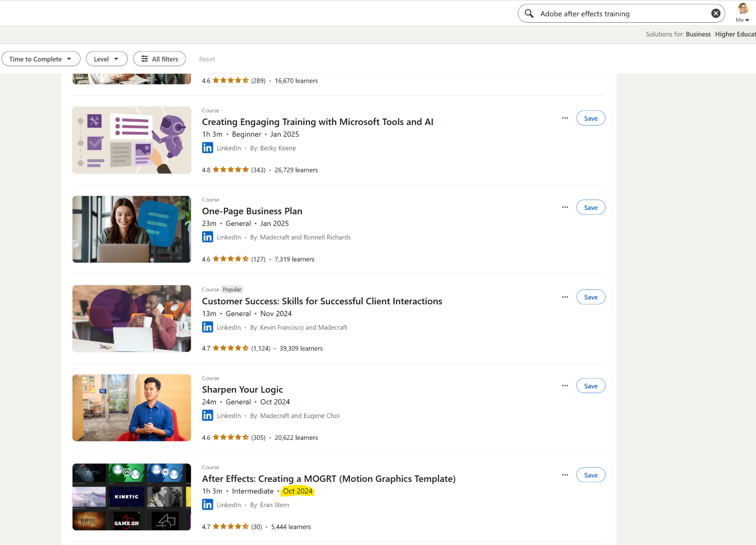Clear the search field with X icon

pyautogui.click(x=716, y=13)
